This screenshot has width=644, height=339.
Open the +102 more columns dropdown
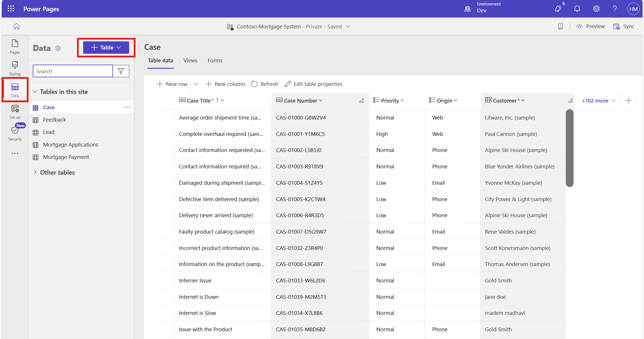[599, 101]
